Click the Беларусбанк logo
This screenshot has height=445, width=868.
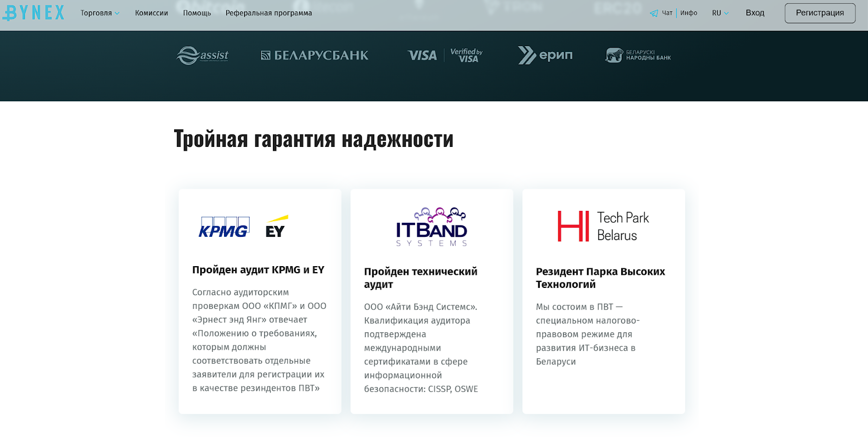(x=315, y=55)
